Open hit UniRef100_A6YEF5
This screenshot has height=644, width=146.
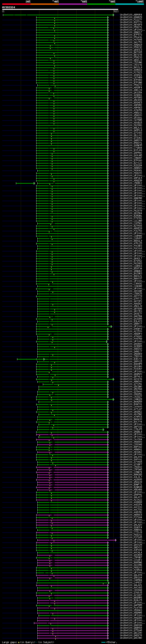tap(131, 25)
